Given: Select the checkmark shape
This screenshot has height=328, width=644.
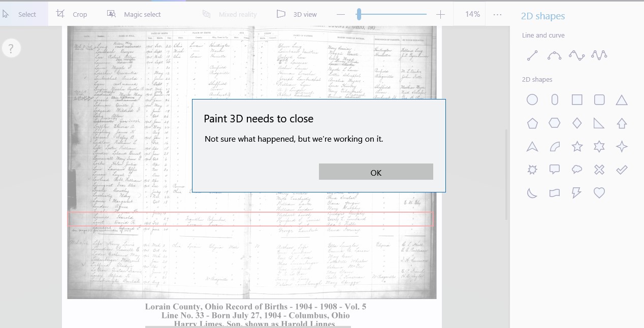Looking at the screenshot, I should pyautogui.click(x=621, y=169).
